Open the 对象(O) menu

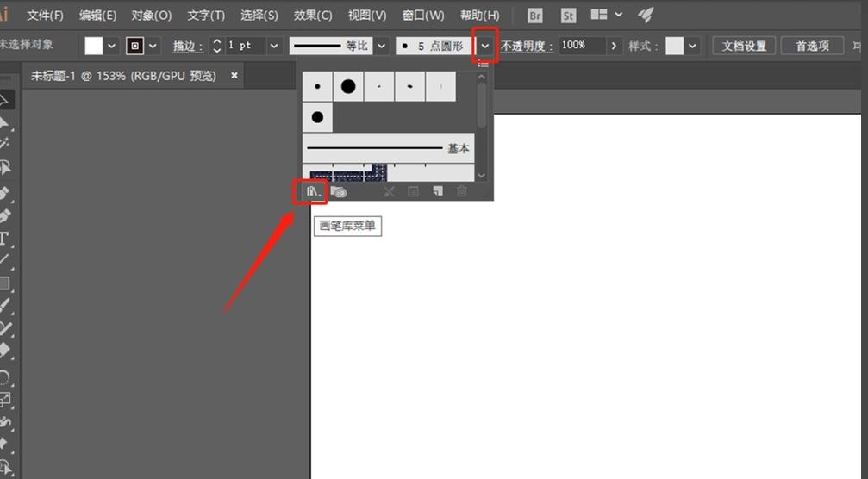pos(151,16)
